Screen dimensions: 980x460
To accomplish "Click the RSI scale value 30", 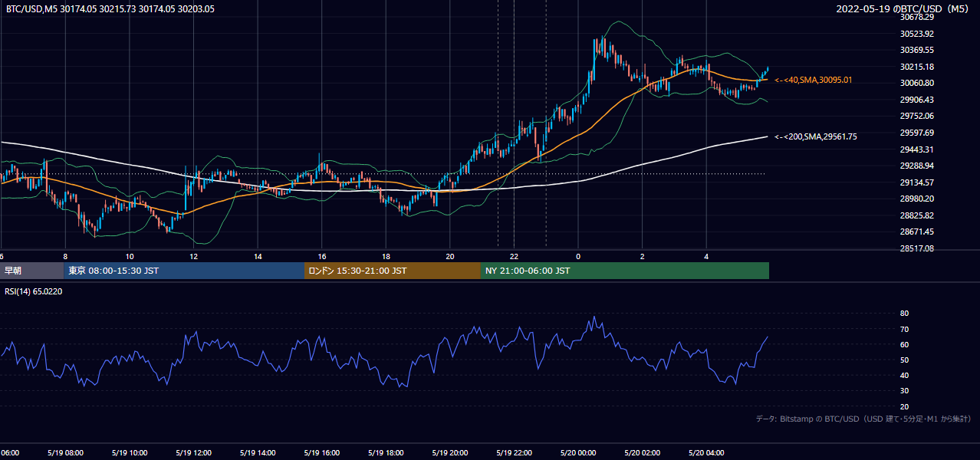I will tap(904, 391).
